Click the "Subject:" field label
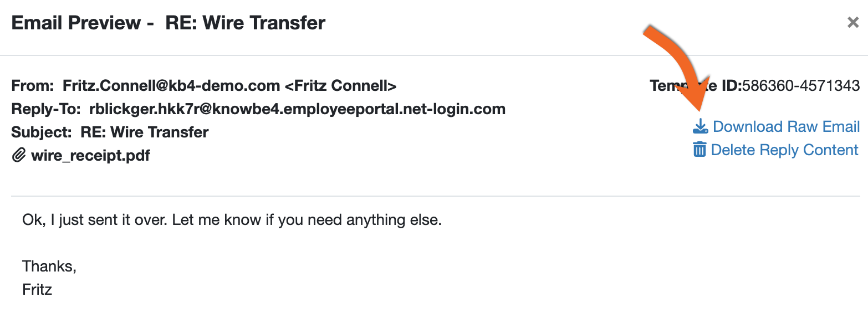 click(42, 132)
